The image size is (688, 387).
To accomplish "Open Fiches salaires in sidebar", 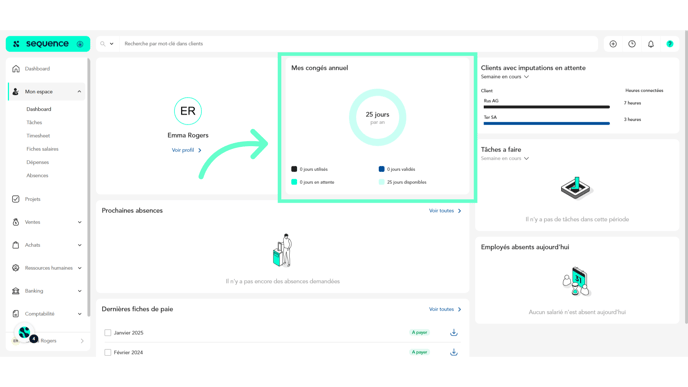I will tap(42, 149).
